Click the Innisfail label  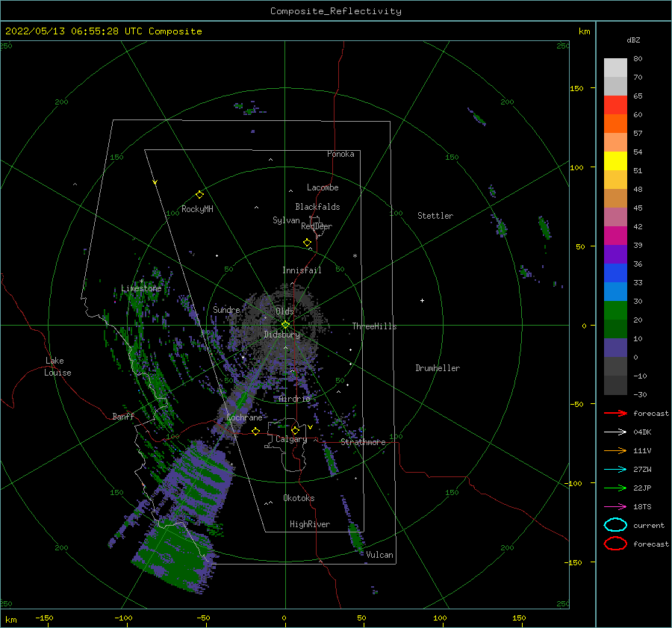(302, 270)
